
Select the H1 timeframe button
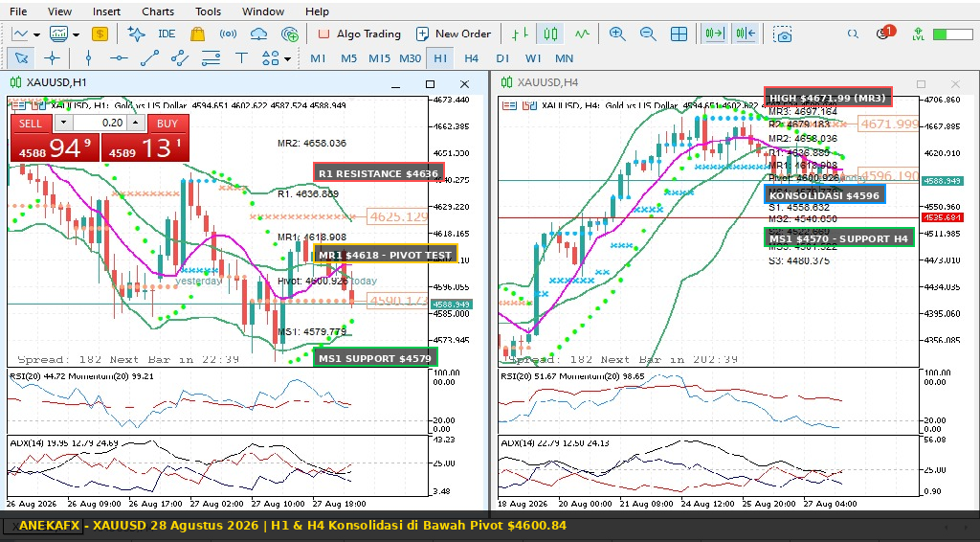point(440,58)
